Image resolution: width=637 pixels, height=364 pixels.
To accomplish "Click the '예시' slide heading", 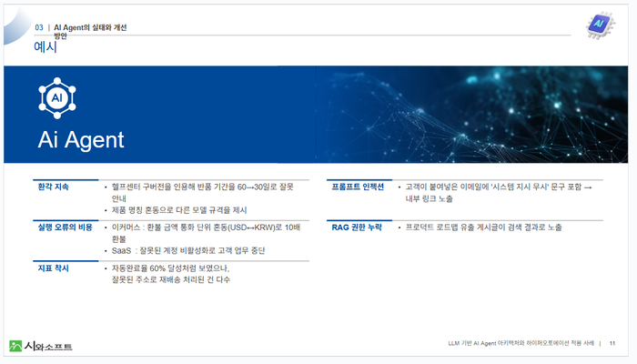I will (45, 46).
